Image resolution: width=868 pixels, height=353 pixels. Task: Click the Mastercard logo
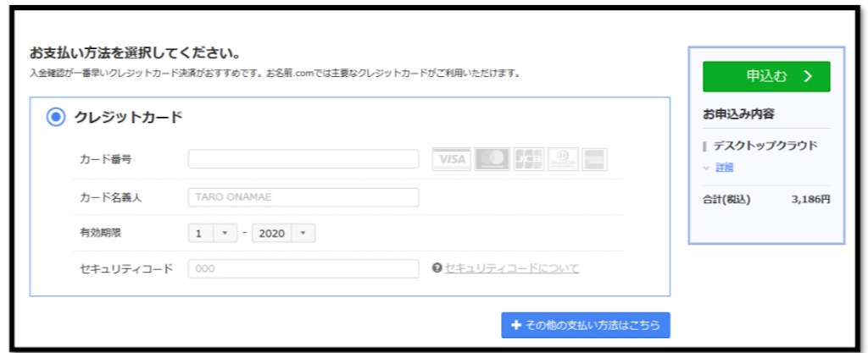point(492,159)
